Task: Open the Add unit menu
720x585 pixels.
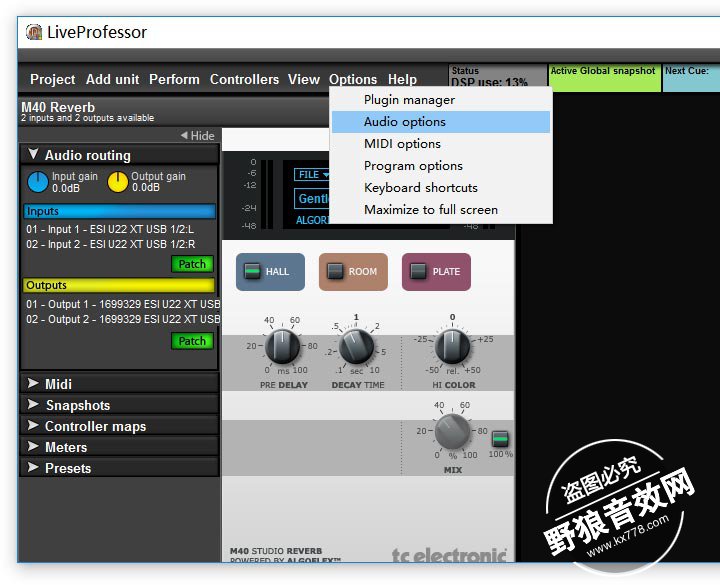Action: click(112, 79)
